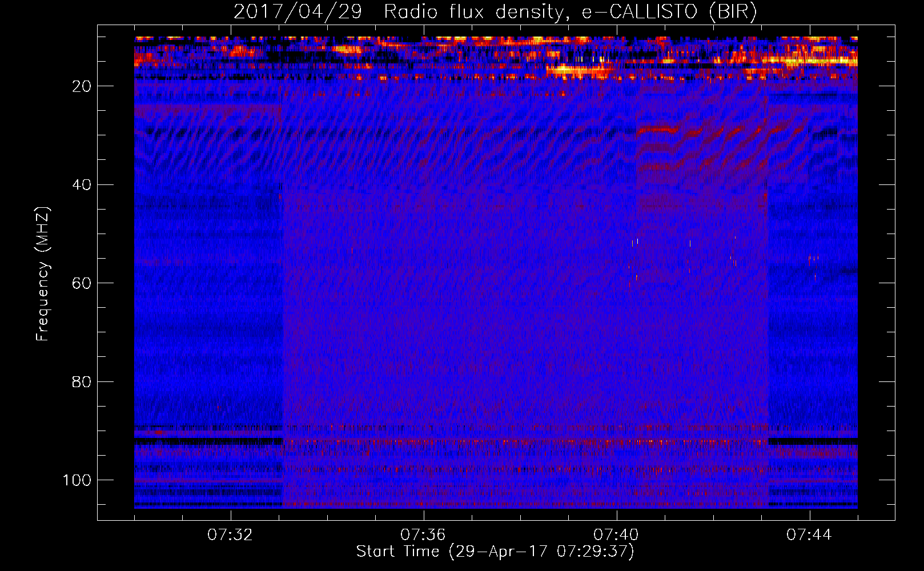Click the 60 MHz frequency tick label
The width and height of the screenshot is (924, 571).
(82, 284)
